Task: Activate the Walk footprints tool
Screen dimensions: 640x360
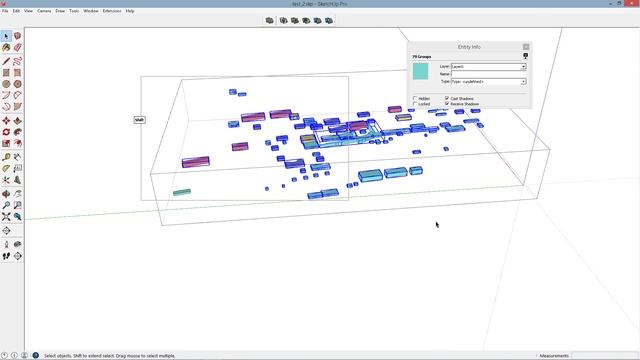Action: [6, 256]
